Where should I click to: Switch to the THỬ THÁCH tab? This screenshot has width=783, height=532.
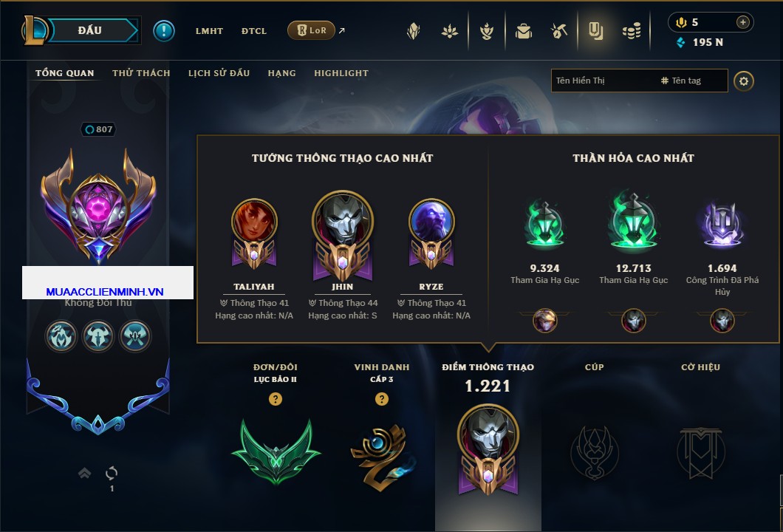[141, 73]
